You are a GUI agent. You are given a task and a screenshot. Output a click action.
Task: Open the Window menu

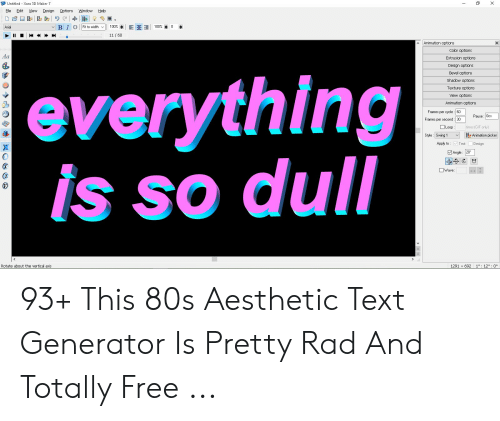point(85,11)
